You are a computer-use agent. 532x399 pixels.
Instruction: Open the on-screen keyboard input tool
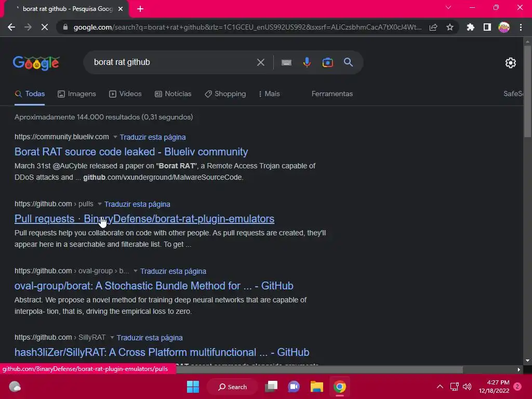point(286,62)
